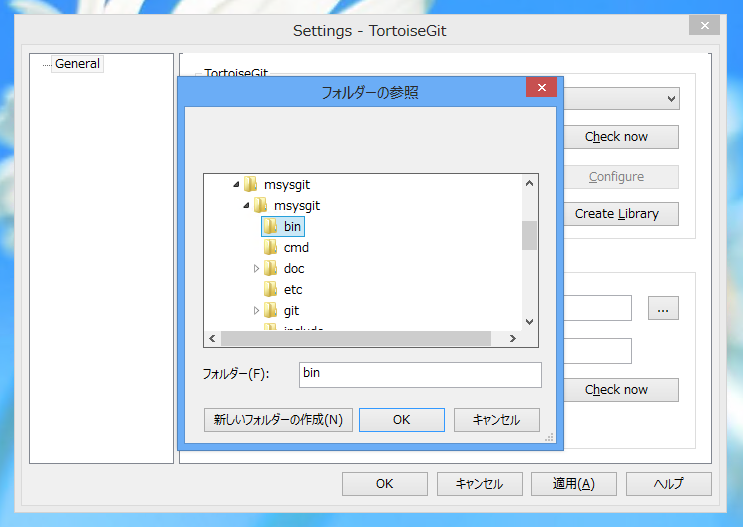Expand the git folder
Image resolution: width=743 pixels, height=527 pixels.
[x=256, y=310]
